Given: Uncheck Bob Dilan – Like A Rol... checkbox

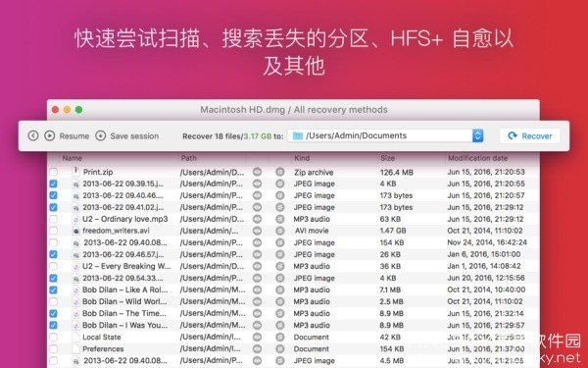Looking at the screenshot, I should [54, 289].
